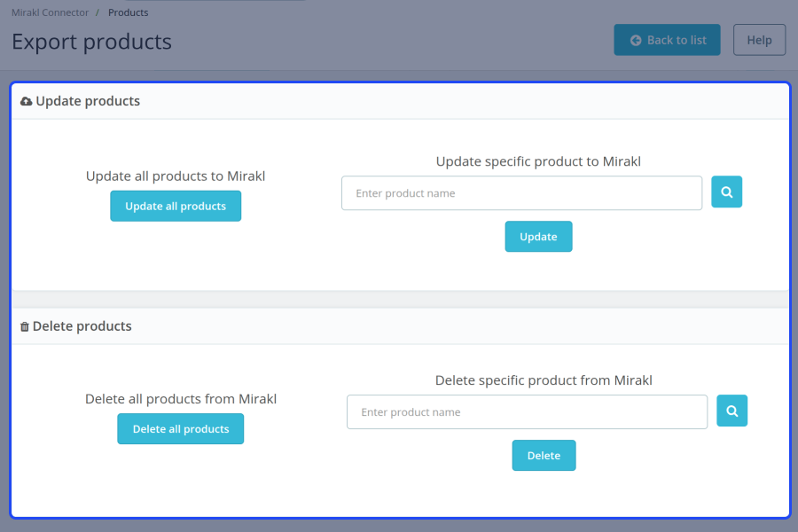Open the Help page
Viewport: 798px width, 532px height.
pyautogui.click(x=759, y=40)
